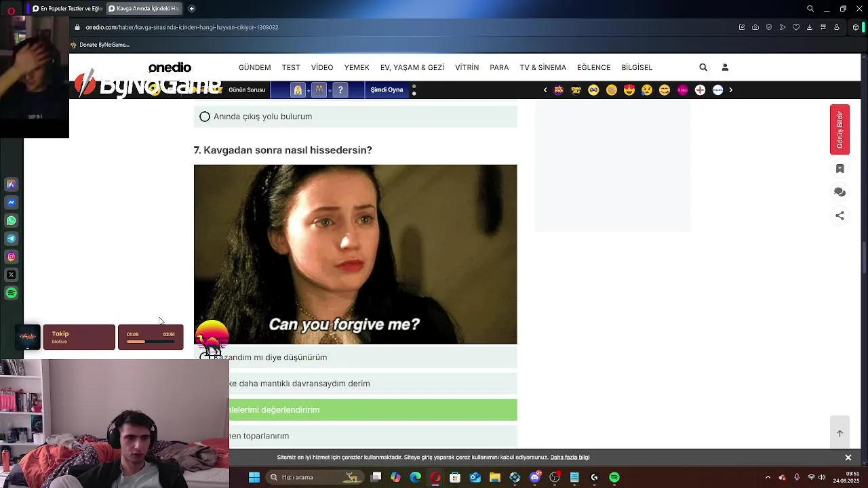868x488 pixels.
Task: Open TEST menu
Action: click(x=291, y=67)
